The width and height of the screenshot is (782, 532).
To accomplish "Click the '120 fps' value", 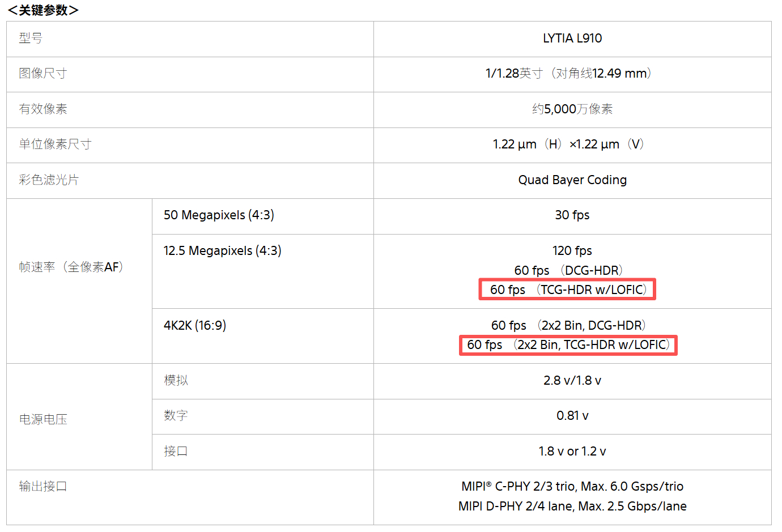I will tap(572, 250).
